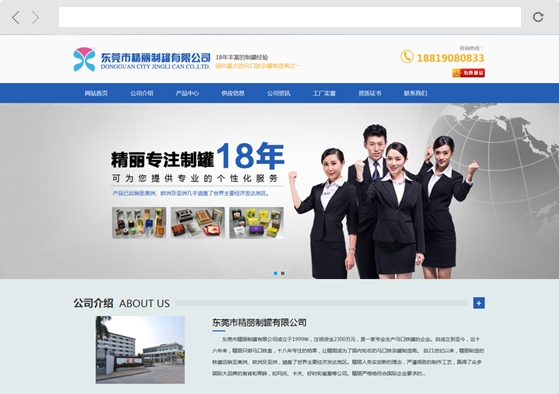Click the browser forward arrow
Image resolution: width=559 pixels, height=394 pixels.
click(35, 17)
